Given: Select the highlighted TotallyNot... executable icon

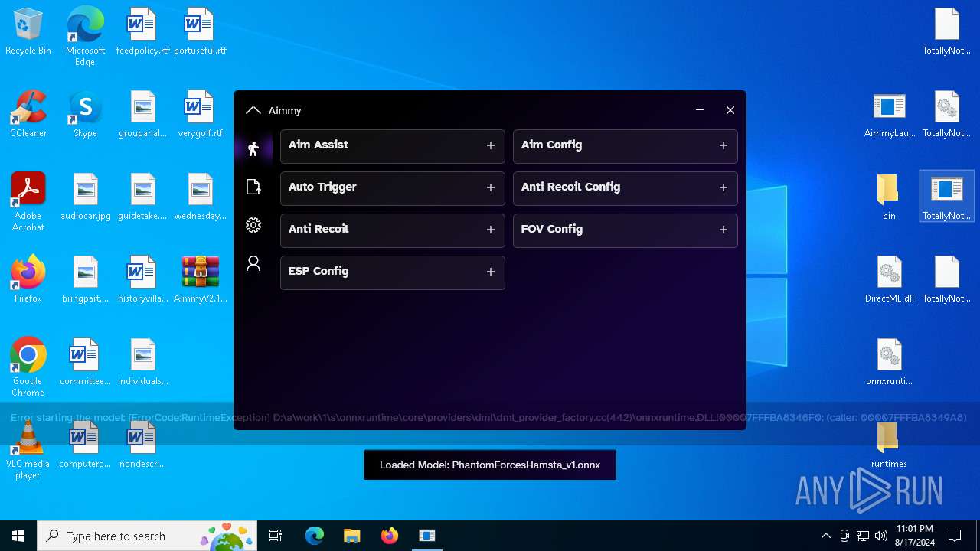Looking at the screenshot, I should (946, 197).
